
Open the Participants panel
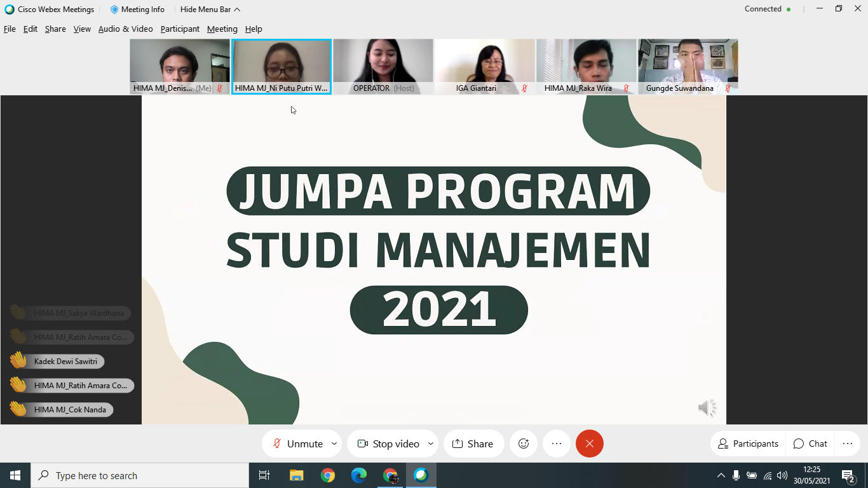pos(748,444)
